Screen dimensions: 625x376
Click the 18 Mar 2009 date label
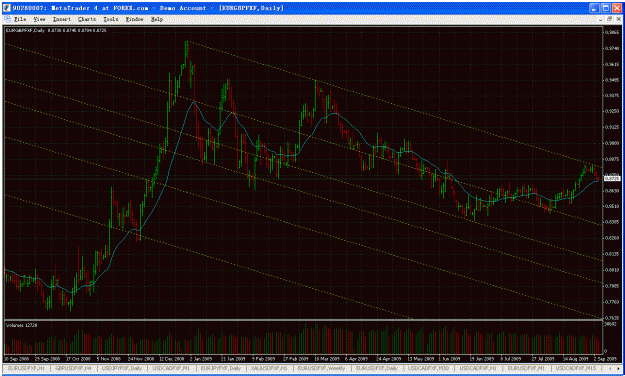click(x=327, y=358)
